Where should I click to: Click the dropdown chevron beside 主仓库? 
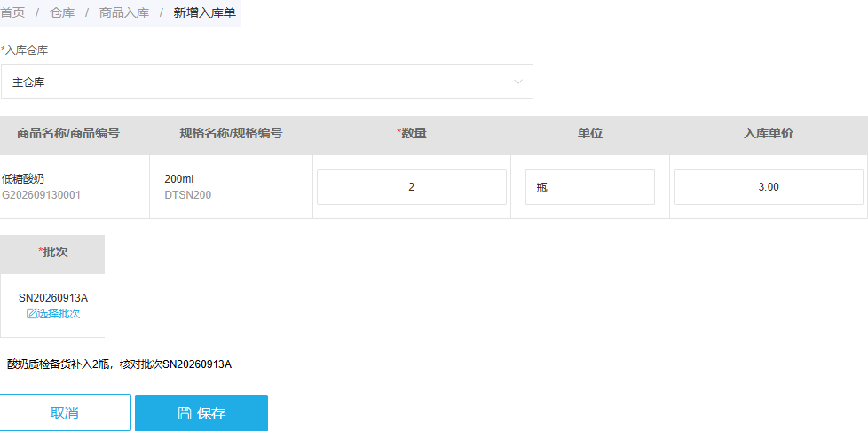[518, 82]
